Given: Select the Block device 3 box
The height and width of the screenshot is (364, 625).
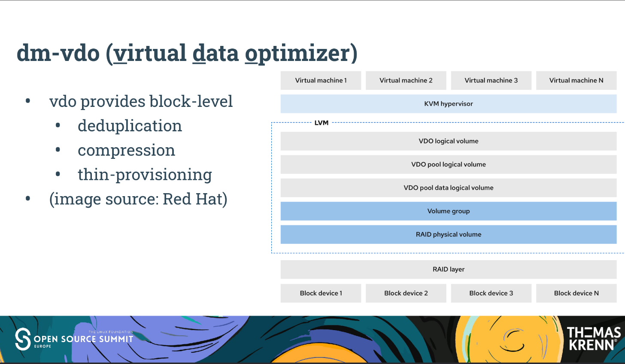Looking at the screenshot, I should click(x=491, y=293).
